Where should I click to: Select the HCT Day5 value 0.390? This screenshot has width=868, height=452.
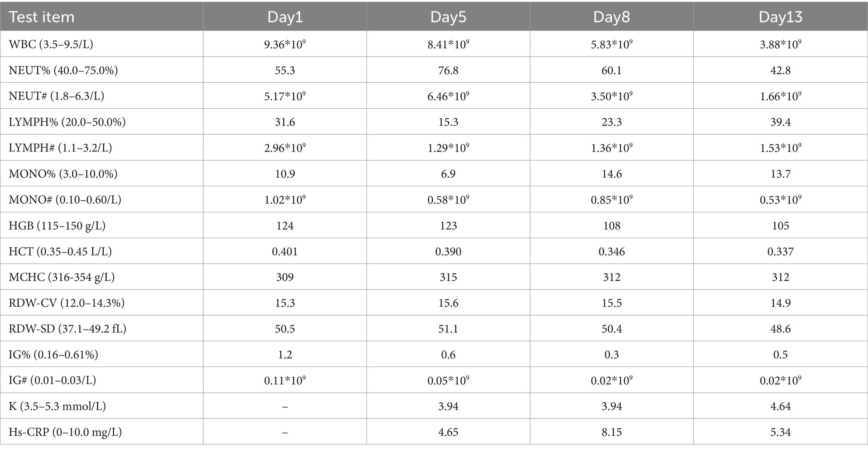point(448,251)
